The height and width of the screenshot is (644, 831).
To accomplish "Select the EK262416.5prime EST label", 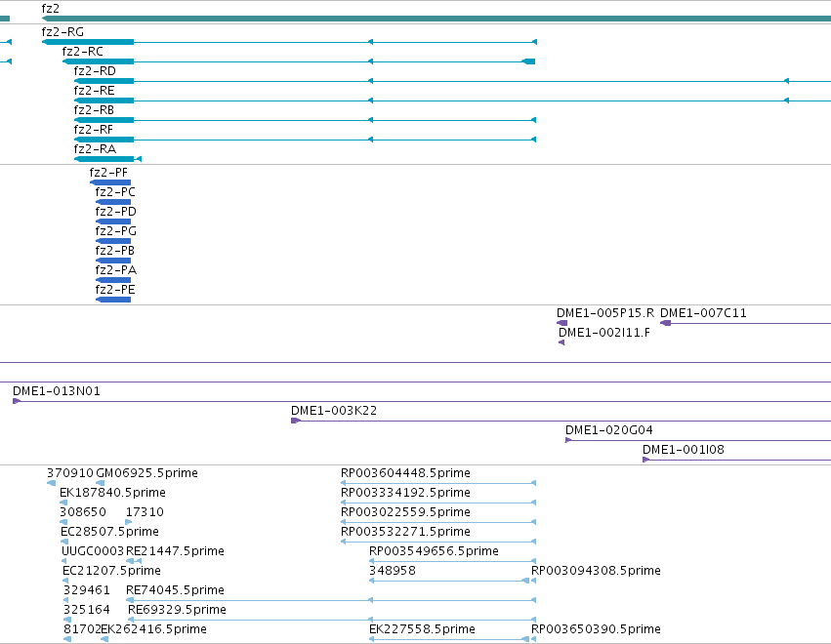I will (153, 629).
